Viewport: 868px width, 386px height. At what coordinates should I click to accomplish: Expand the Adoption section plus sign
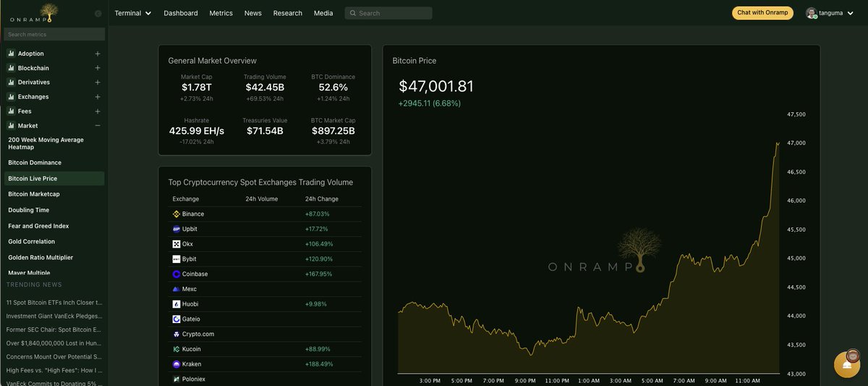[x=98, y=54]
